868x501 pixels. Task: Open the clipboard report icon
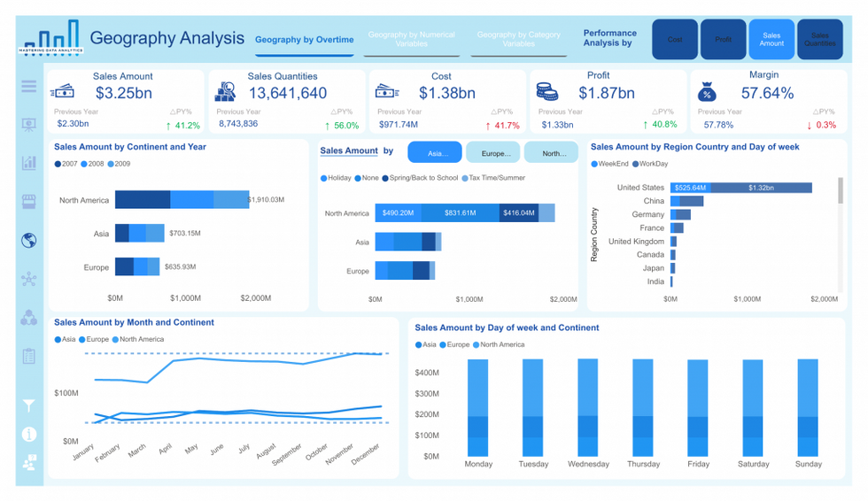(28, 356)
